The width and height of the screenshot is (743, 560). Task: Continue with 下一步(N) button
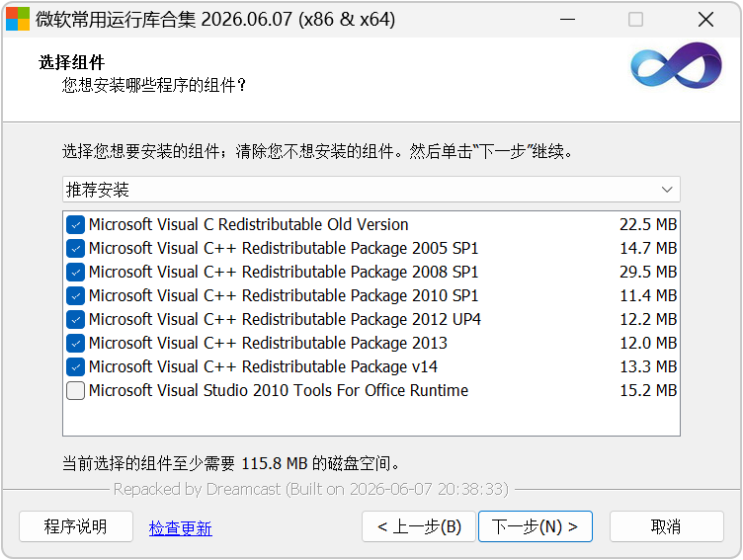(x=536, y=526)
